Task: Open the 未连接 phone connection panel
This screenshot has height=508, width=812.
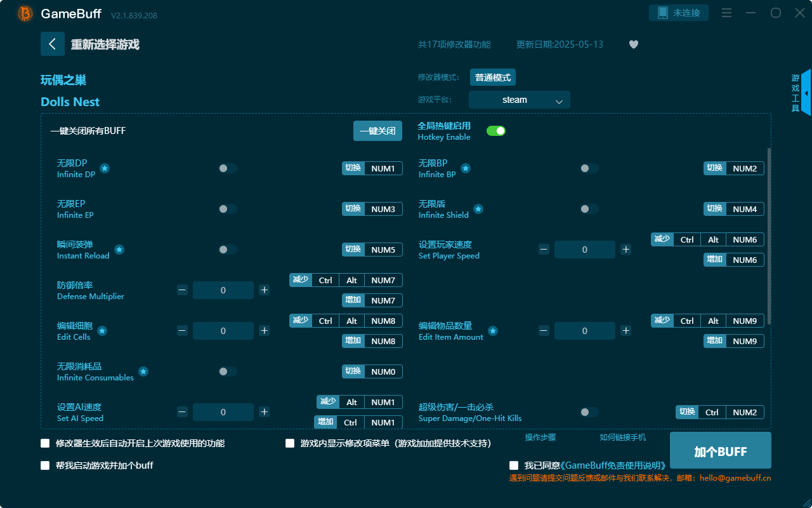Action: tap(678, 12)
